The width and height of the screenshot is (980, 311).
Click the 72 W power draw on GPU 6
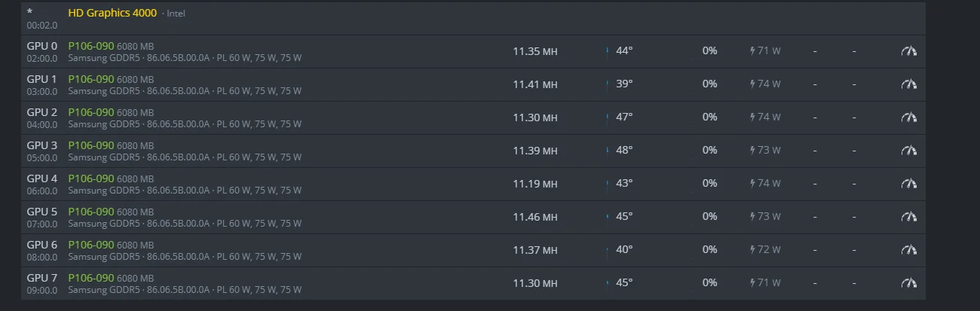[x=765, y=250]
